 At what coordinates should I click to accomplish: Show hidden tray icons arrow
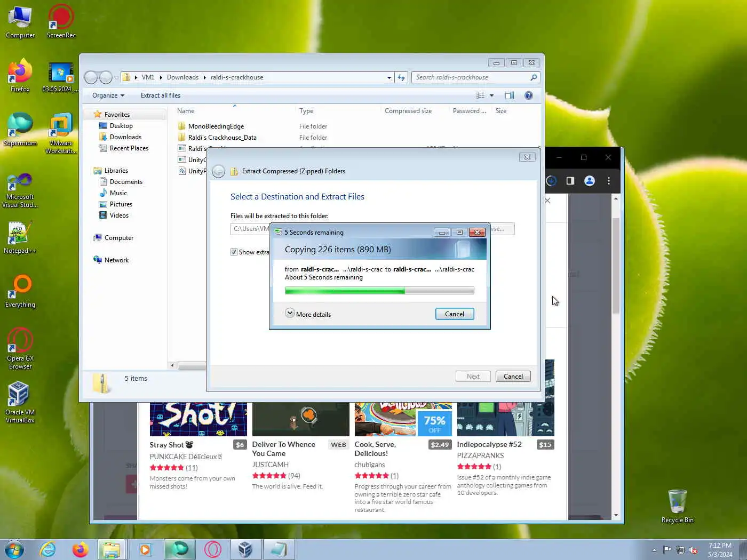654,550
